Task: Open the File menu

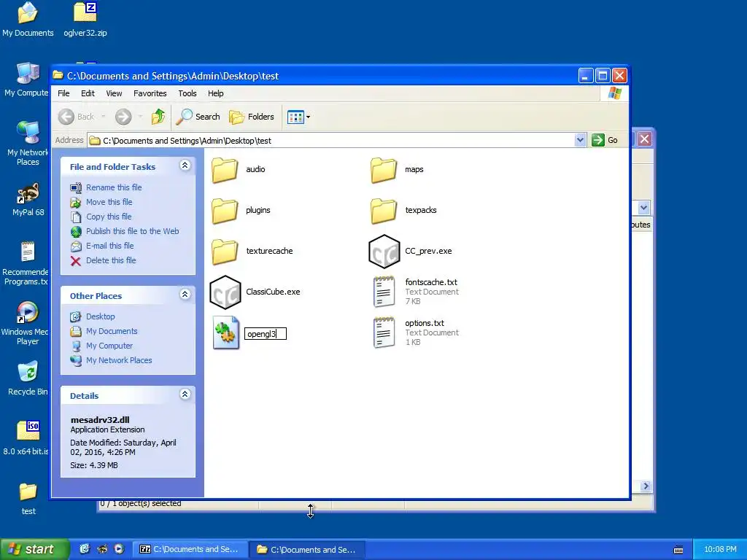Action: pyautogui.click(x=63, y=93)
